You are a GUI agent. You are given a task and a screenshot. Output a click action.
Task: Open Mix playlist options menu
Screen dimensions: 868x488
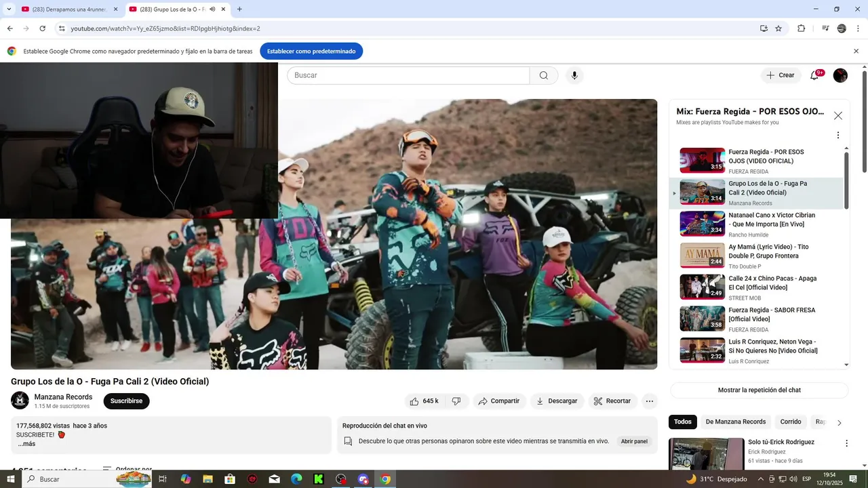[x=838, y=136]
